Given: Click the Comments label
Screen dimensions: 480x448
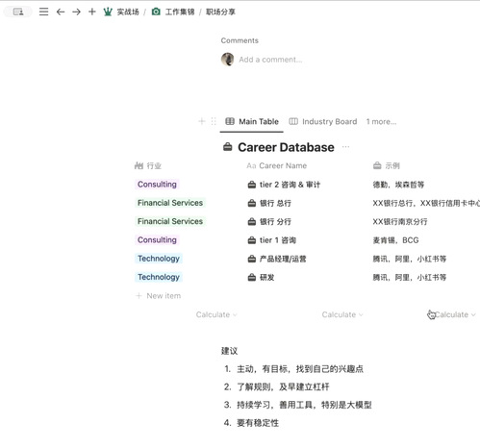Looking at the screenshot, I should tap(240, 40).
